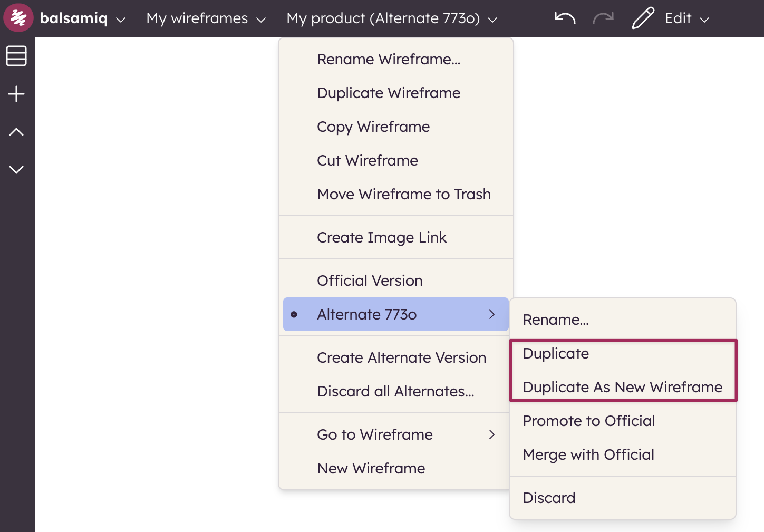
Task: Expand the Alternate 773o submenu arrow
Action: coord(492,314)
